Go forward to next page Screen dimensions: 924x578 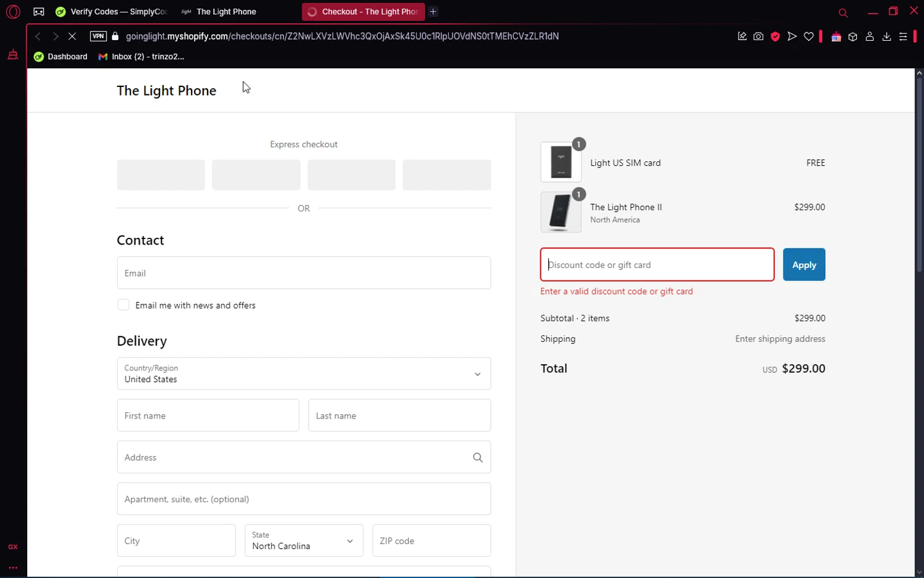(x=55, y=36)
